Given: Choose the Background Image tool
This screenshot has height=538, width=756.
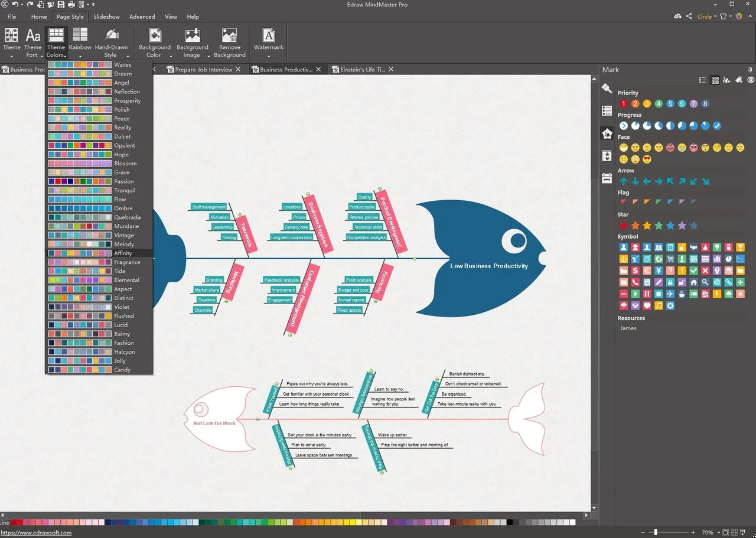Looking at the screenshot, I should pyautogui.click(x=193, y=43).
